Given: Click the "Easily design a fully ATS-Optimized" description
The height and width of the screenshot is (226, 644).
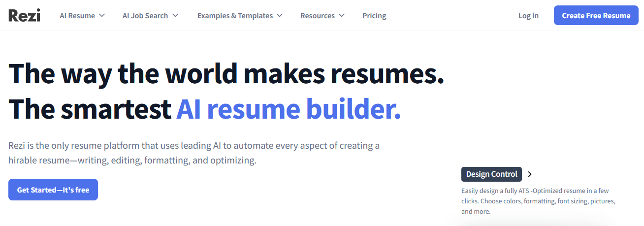Looking at the screenshot, I should pyautogui.click(x=538, y=201).
